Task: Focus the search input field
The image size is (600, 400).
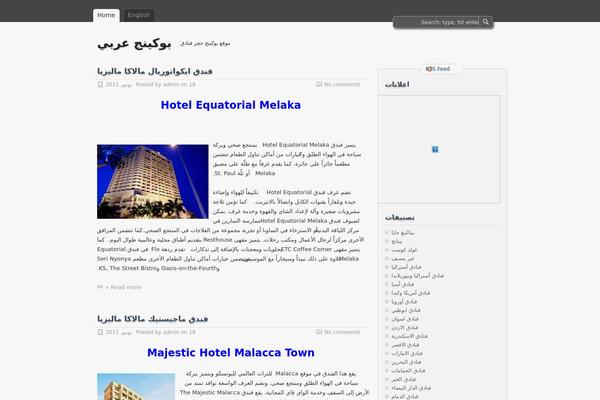Action: 437,22
